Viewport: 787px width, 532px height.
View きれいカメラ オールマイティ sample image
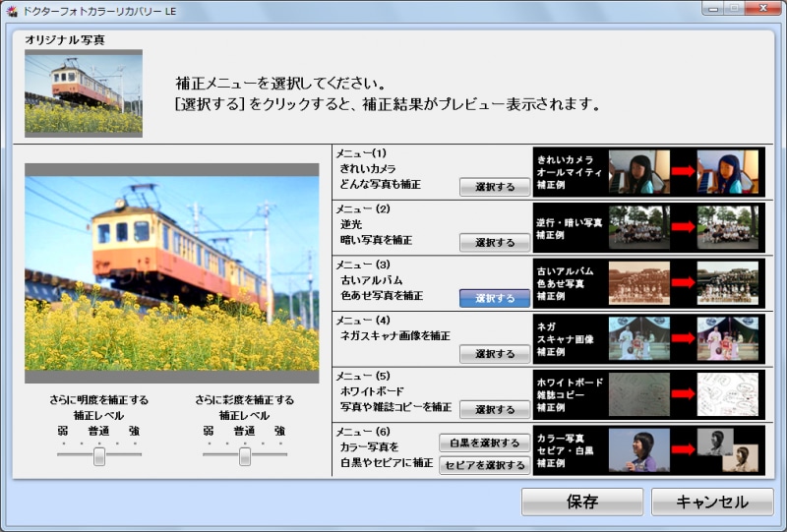click(648, 172)
